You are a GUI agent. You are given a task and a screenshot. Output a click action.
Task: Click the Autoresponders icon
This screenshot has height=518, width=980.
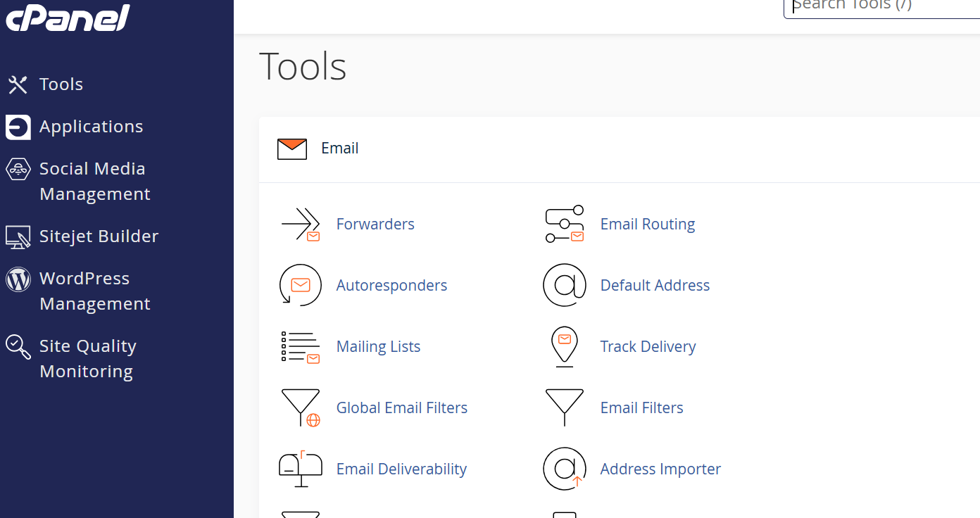coord(301,285)
